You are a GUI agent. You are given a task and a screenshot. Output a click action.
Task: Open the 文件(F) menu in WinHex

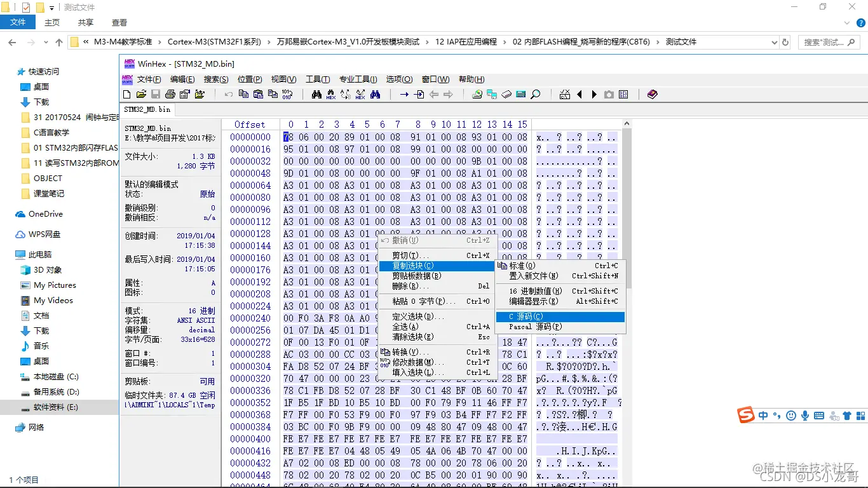pyautogui.click(x=149, y=79)
